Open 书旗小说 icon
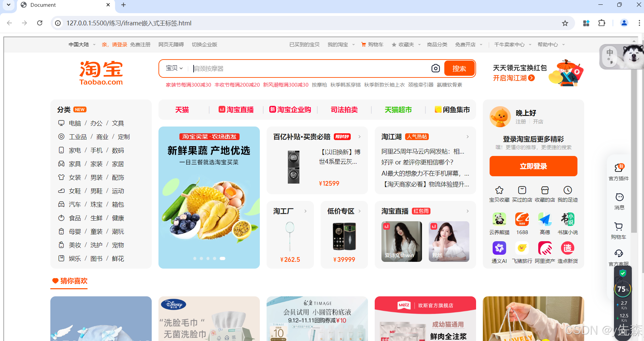Image resolution: width=644 pixels, height=341 pixels. tap(568, 219)
